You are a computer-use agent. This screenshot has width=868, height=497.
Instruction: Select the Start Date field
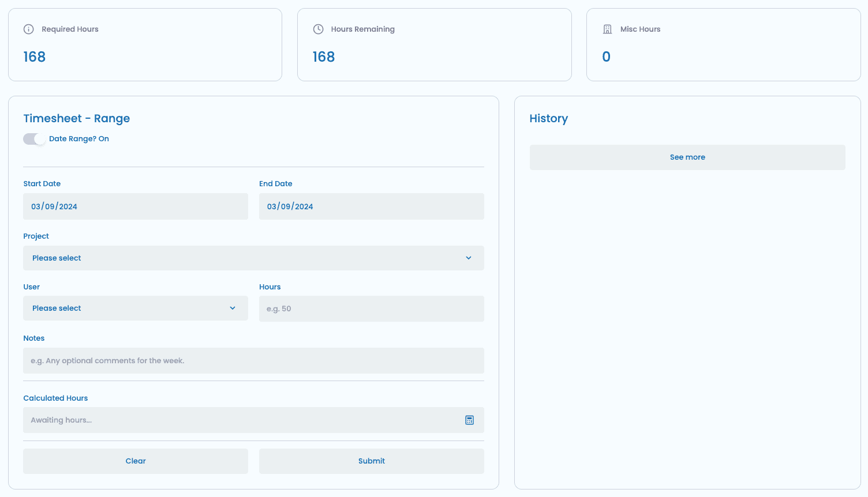coord(136,206)
